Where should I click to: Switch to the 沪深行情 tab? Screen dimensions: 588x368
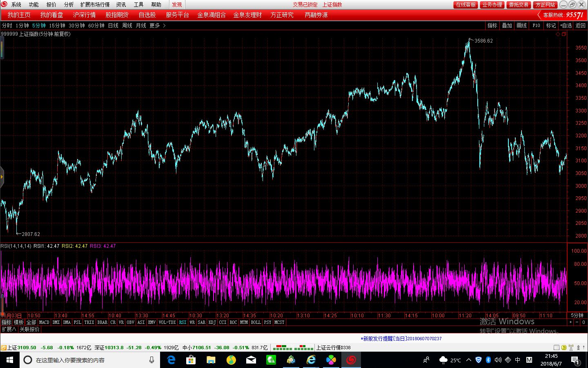[84, 15]
